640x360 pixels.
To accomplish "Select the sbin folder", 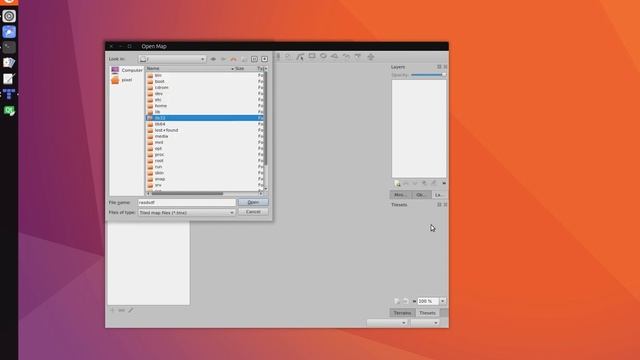I will click(x=204, y=173).
